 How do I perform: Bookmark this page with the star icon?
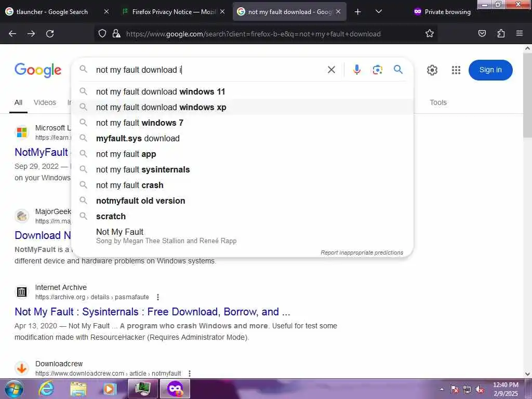[430, 34]
